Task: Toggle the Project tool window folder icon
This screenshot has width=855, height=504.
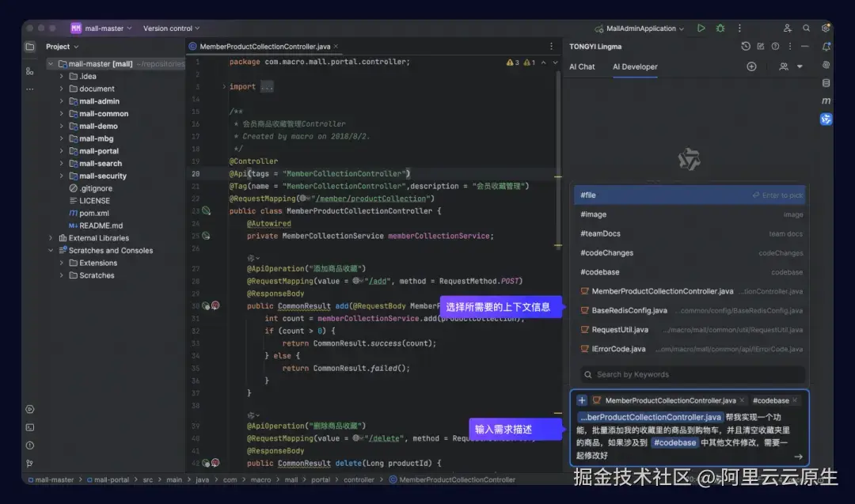Action: pyautogui.click(x=30, y=47)
